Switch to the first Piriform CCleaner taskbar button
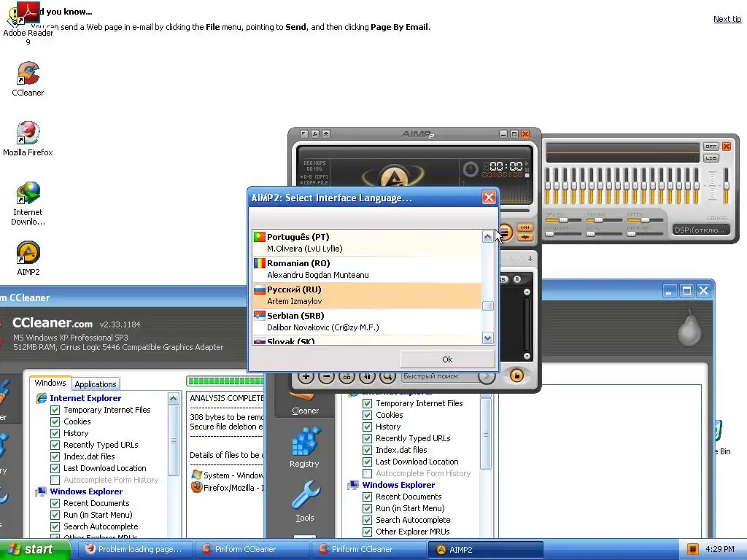747x560 pixels. 252,549
